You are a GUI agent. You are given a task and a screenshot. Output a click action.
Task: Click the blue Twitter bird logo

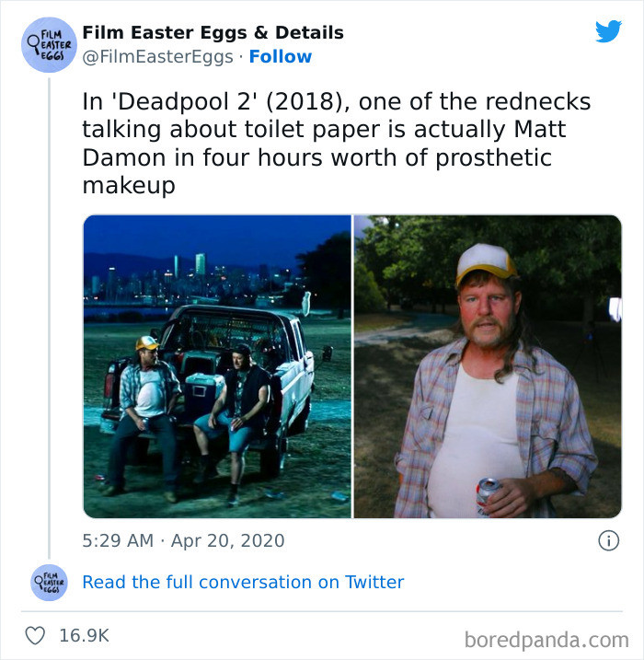click(x=608, y=31)
